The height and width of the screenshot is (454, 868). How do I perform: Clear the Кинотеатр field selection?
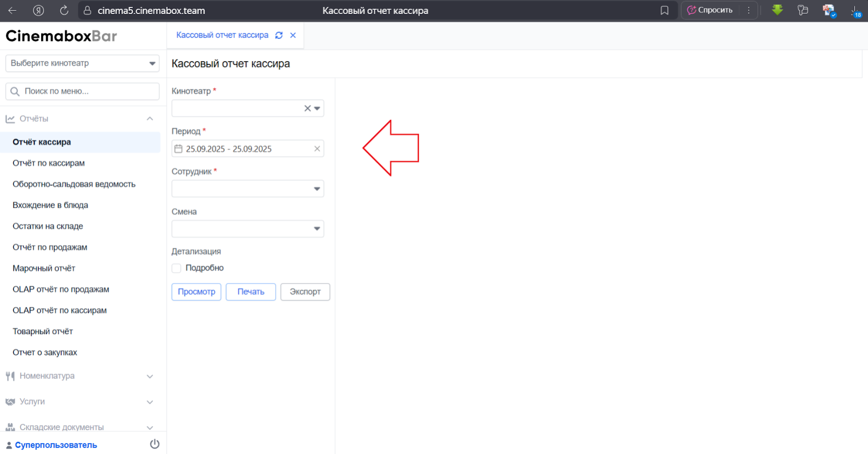click(x=308, y=108)
